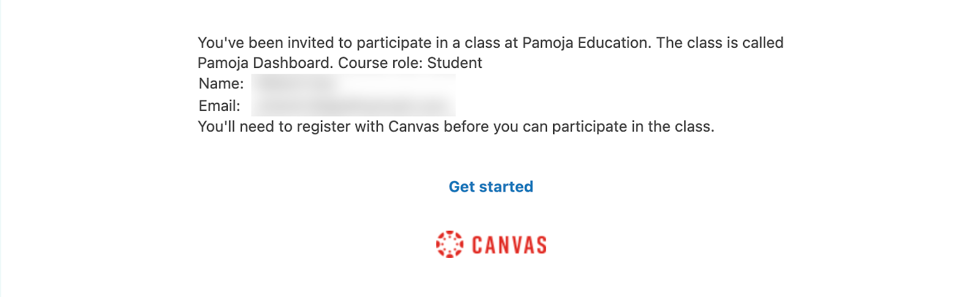
Task: Click the Name: label
Action: [x=221, y=84]
